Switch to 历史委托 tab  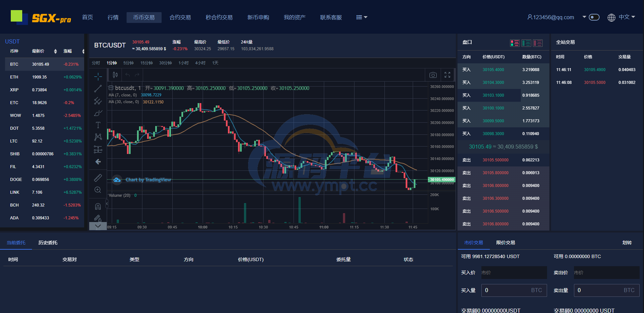(48, 243)
